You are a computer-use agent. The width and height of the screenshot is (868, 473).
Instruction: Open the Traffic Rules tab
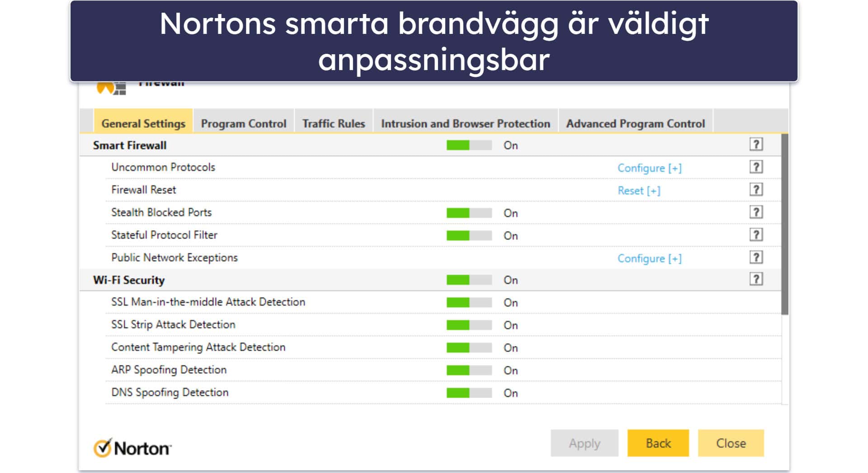point(334,123)
